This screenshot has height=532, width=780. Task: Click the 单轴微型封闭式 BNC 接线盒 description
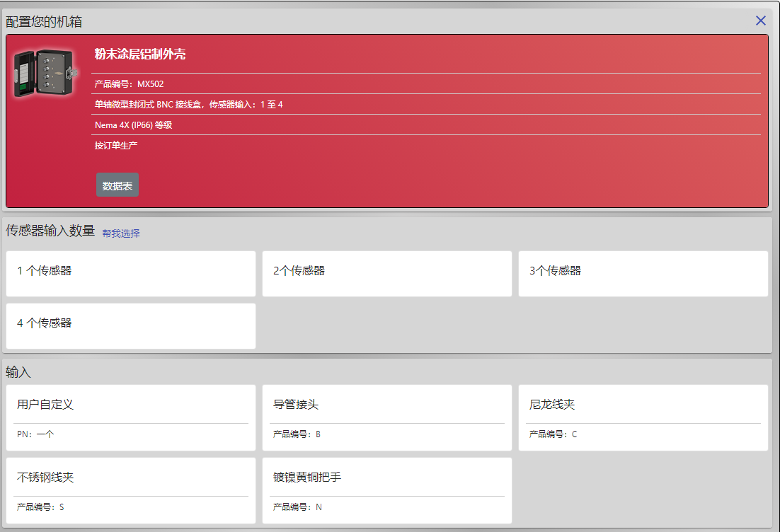[x=188, y=105]
